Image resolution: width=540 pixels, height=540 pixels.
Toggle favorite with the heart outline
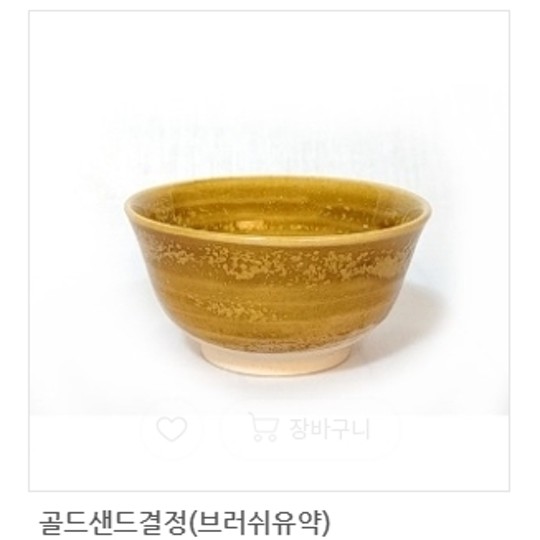(x=172, y=428)
